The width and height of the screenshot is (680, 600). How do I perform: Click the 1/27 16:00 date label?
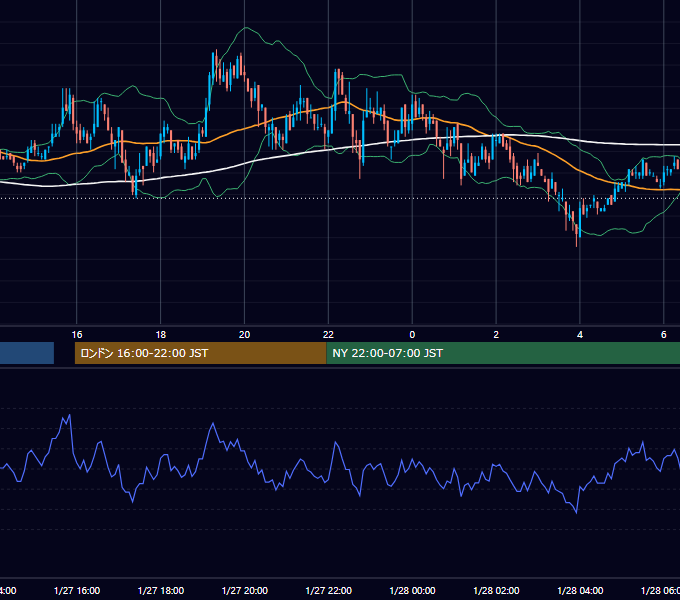(x=77, y=590)
